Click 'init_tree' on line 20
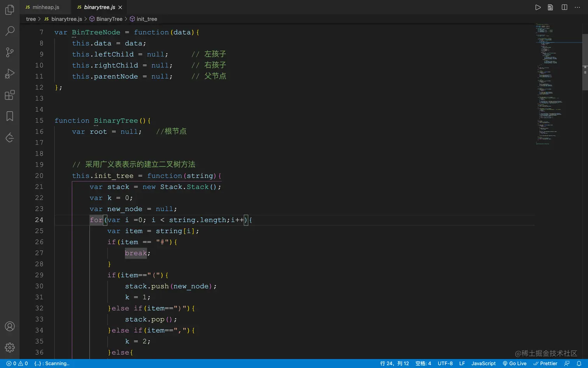The width and height of the screenshot is (588, 368). pos(114,176)
